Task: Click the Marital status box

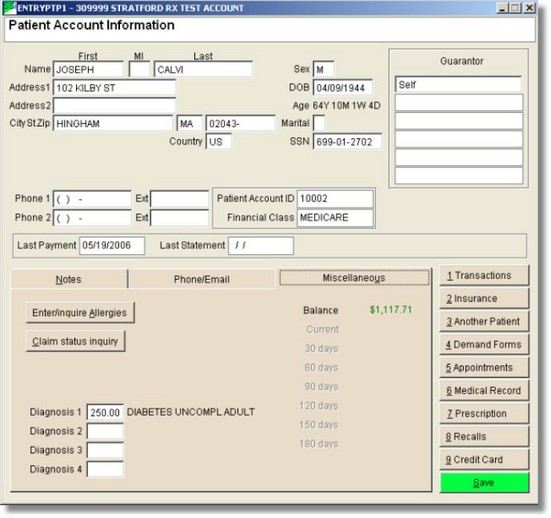Action: pyautogui.click(x=319, y=123)
